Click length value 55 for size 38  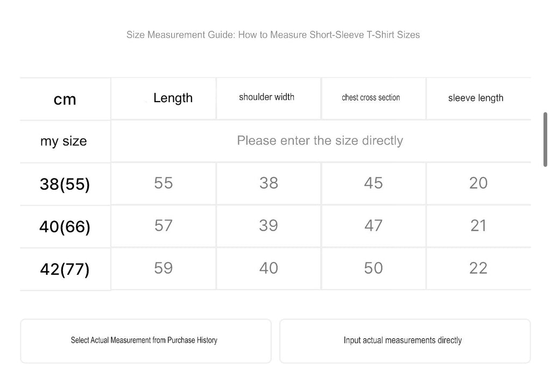click(x=164, y=183)
